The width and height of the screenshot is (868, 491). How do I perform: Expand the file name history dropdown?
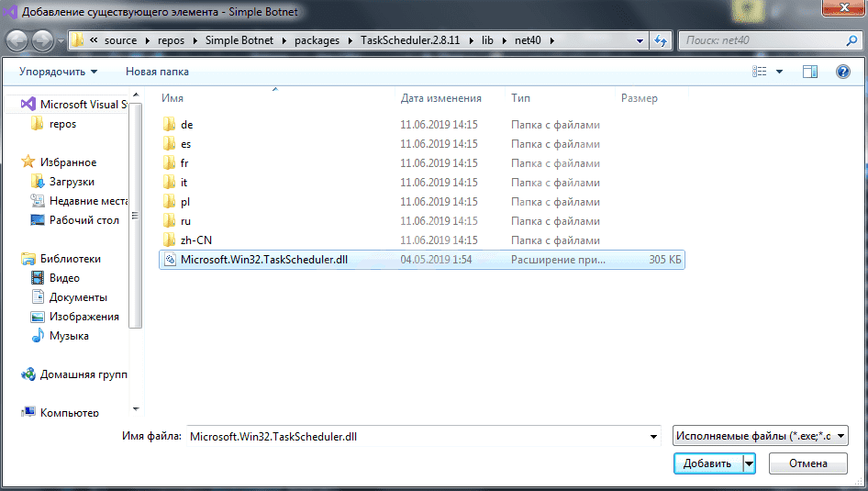pos(654,436)
